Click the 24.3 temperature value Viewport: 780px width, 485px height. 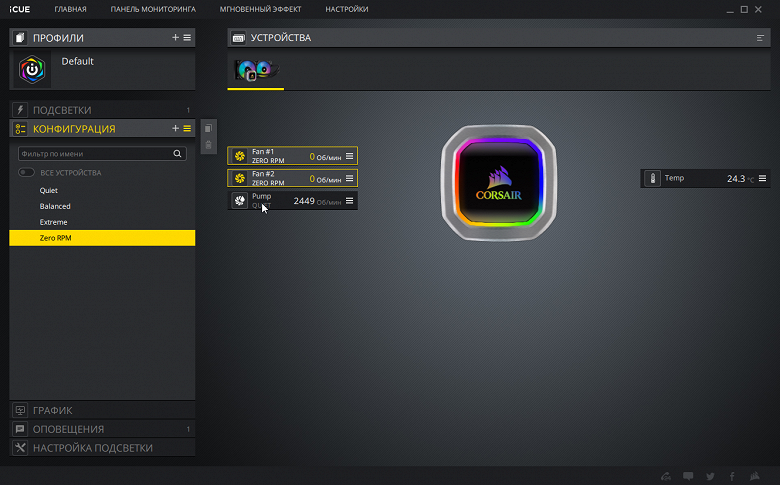(x=736, y=179)
